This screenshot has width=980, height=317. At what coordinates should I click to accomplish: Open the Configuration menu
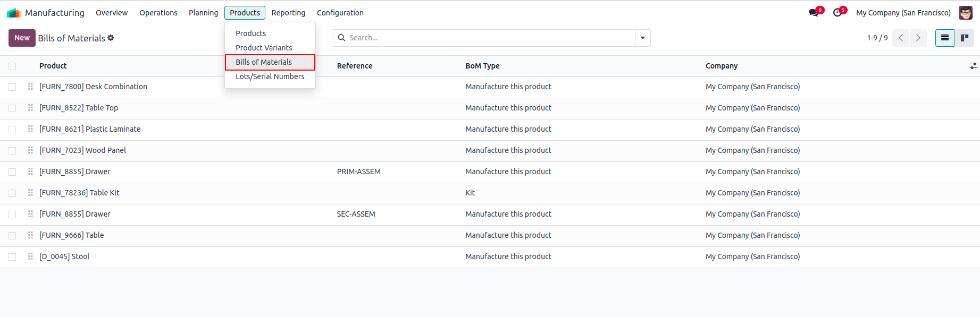point(340,13)
